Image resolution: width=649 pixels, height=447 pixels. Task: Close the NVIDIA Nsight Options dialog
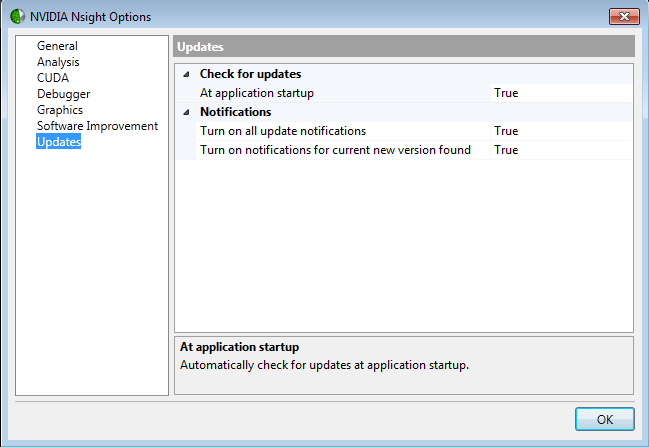pos(624,17)
